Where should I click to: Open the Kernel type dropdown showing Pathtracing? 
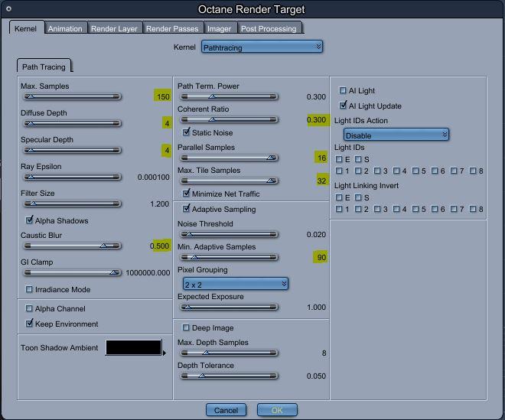[262, 47]
